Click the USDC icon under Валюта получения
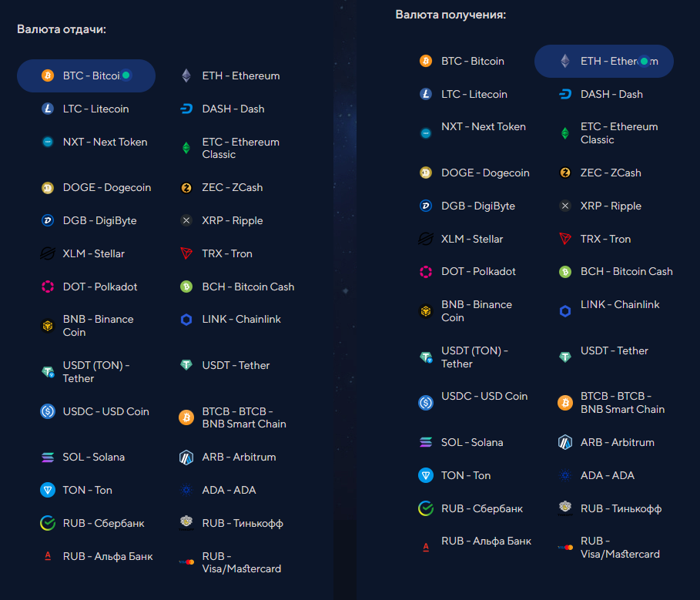 pyautogui.click(x=426, y=403)
